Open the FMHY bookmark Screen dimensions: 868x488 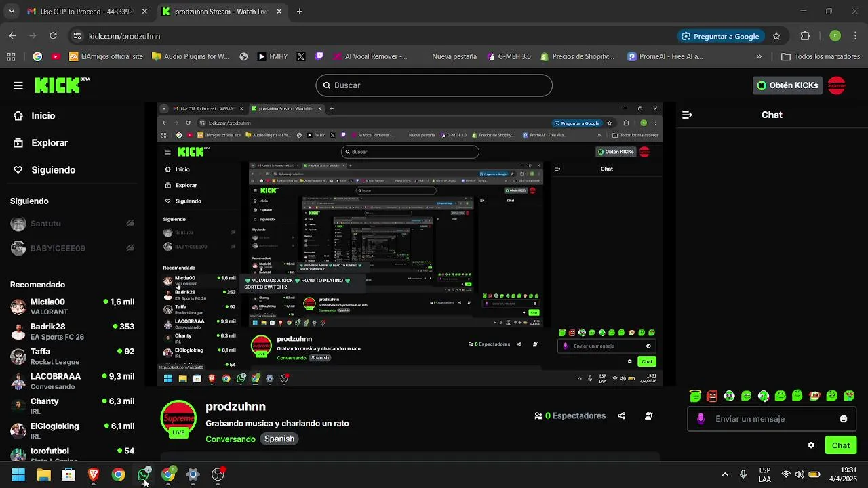pyautogui.click(x=273, y=57)
